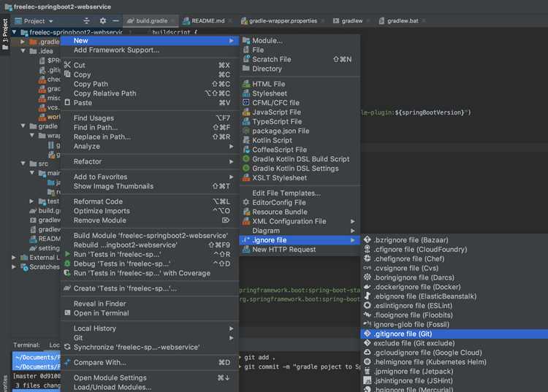Click the .cfignore CloudFoundry icon

tap(367, 249)
